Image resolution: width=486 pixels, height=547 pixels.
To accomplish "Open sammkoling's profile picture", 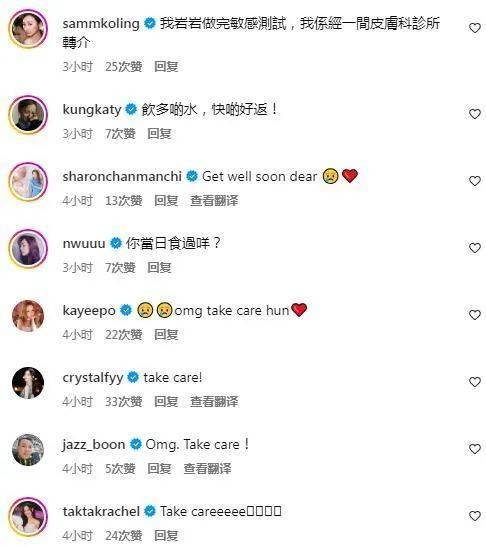I will (x=28, y=29).
